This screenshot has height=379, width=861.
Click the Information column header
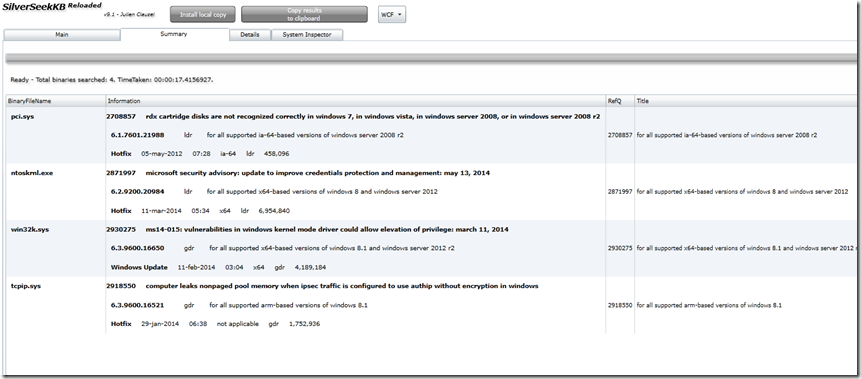point(355,101)
